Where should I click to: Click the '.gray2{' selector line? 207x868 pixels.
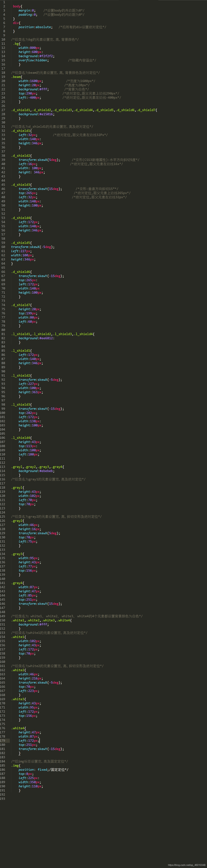(18, 521)
